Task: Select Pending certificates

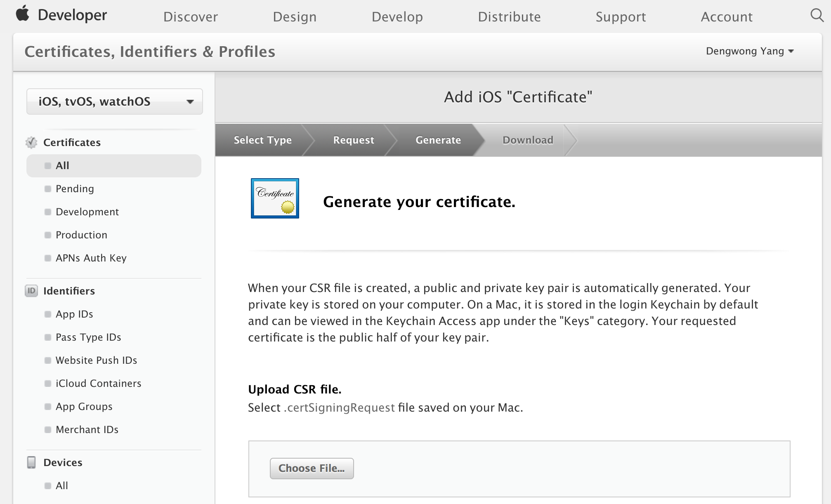Action: (75, 189)
